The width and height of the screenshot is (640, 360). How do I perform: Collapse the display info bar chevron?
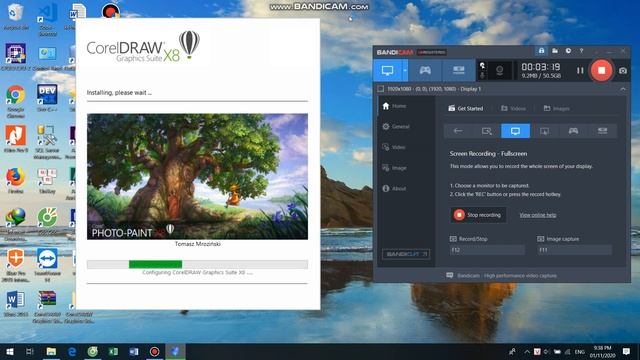(x=623, y=89)
